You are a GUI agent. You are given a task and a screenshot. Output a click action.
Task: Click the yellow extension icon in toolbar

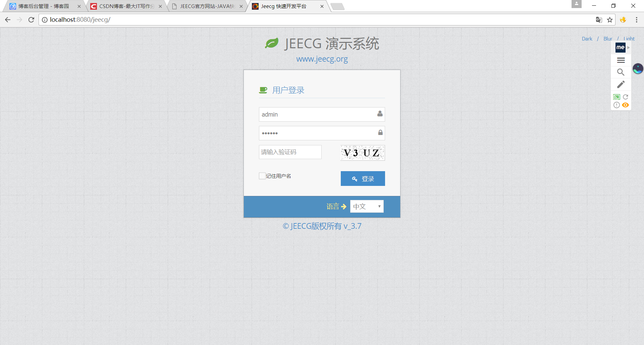tap(623, 20)
